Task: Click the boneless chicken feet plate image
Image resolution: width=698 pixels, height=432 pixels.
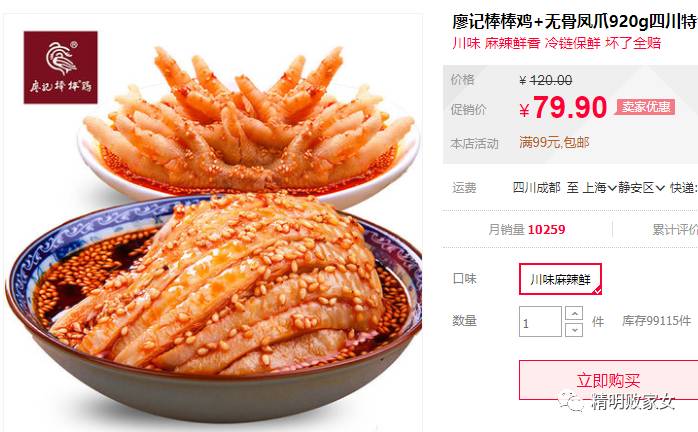Action: click(249, 125)
